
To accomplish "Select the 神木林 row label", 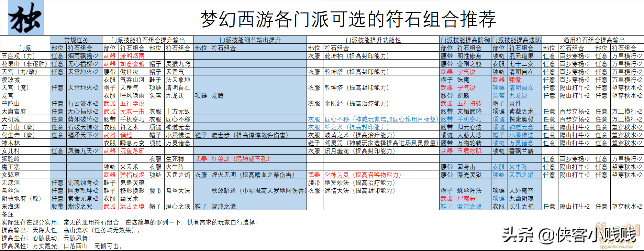I will coord(25,143).
